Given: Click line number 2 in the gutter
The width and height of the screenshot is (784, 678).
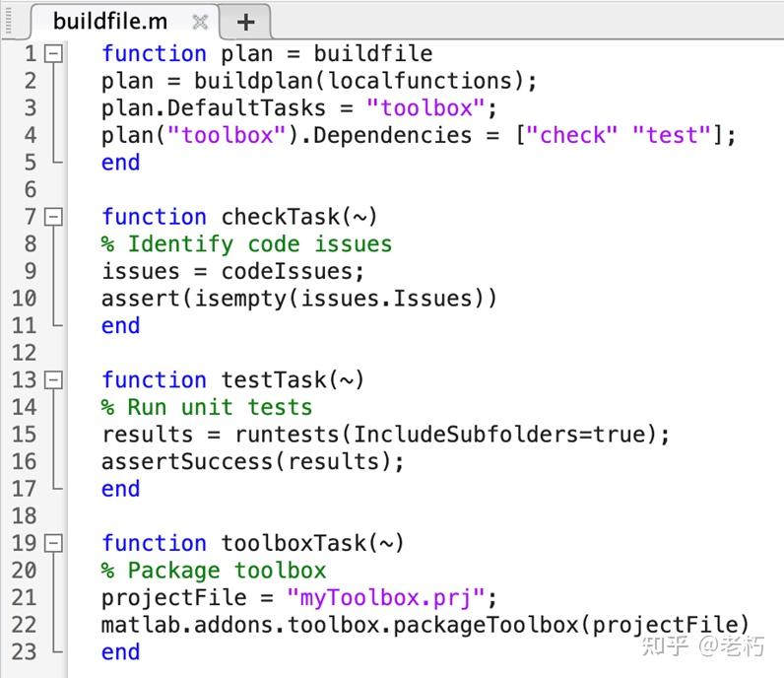Looking at the screenshot, I should [30, 81].
